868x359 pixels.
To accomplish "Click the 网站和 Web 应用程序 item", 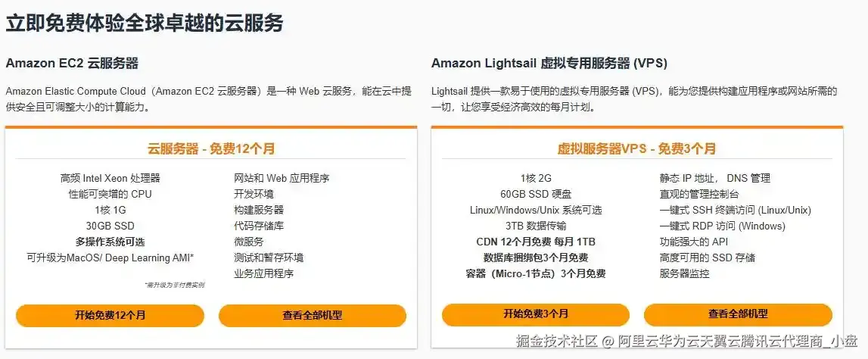I will (282, 178).
